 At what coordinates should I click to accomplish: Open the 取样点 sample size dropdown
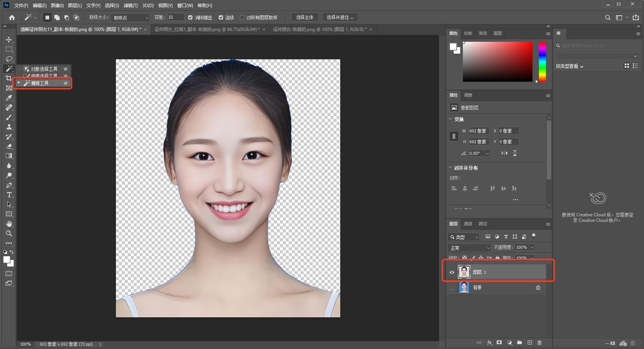coord(130,18)
